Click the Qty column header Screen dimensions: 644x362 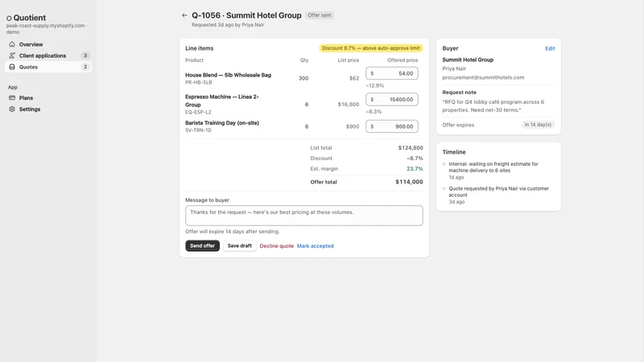[x=304, y=60]
